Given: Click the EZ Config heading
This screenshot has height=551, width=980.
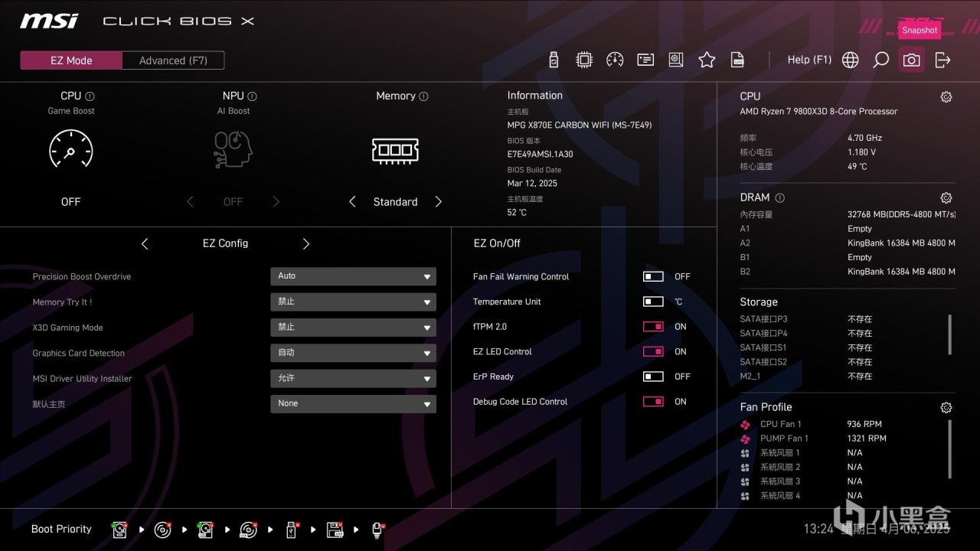Looking at the screenshot, I should tap(225, 243).
